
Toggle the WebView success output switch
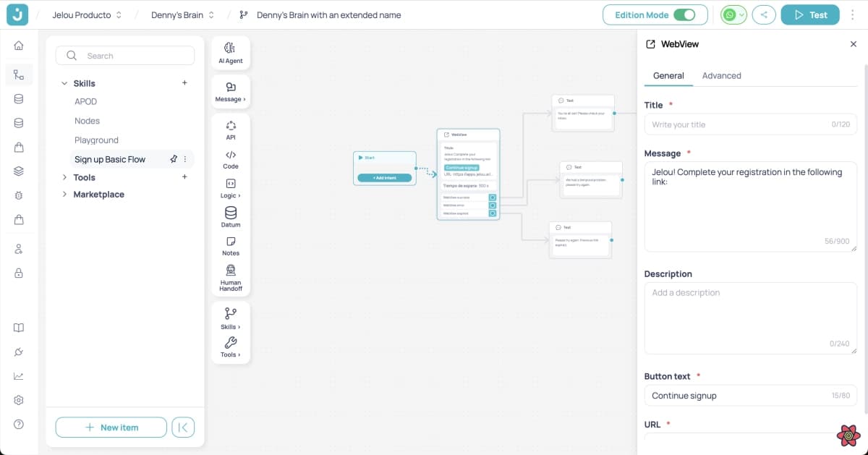click(x=493, y=197)
